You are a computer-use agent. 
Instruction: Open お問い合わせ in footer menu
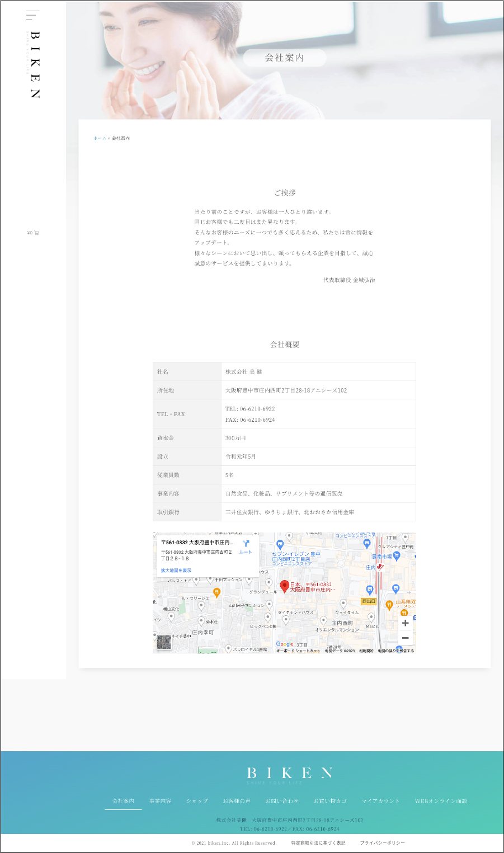(x=282, y=801)
